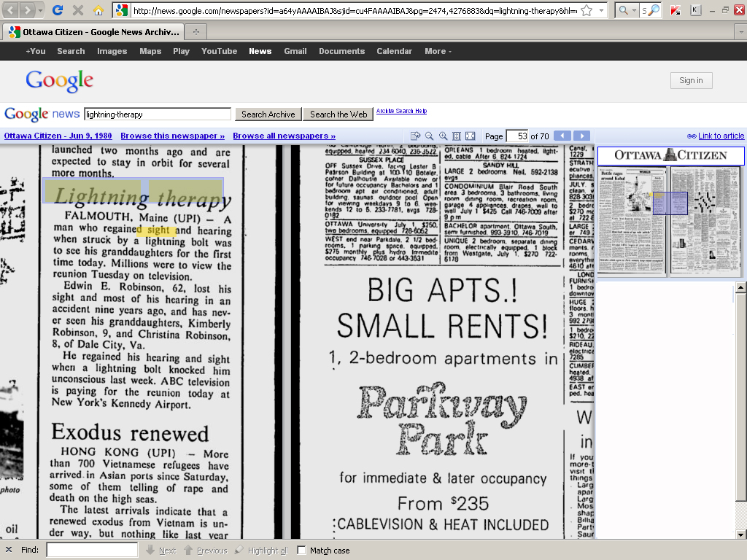Select News in the Google bar
Image resolution: width=747 pixels, height=560 pixels.
[x=260, y=51]
